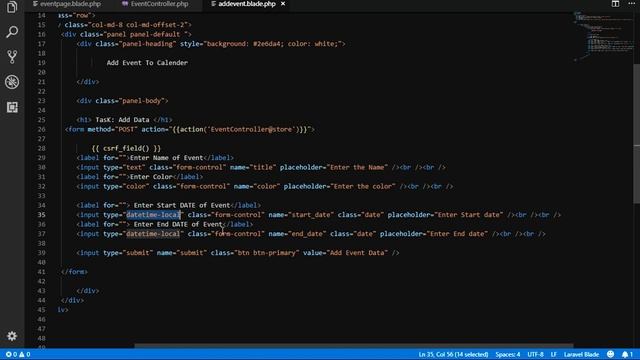
Task: Click the "Enter Start date" placeholder text
Action: tap(469, 215)
